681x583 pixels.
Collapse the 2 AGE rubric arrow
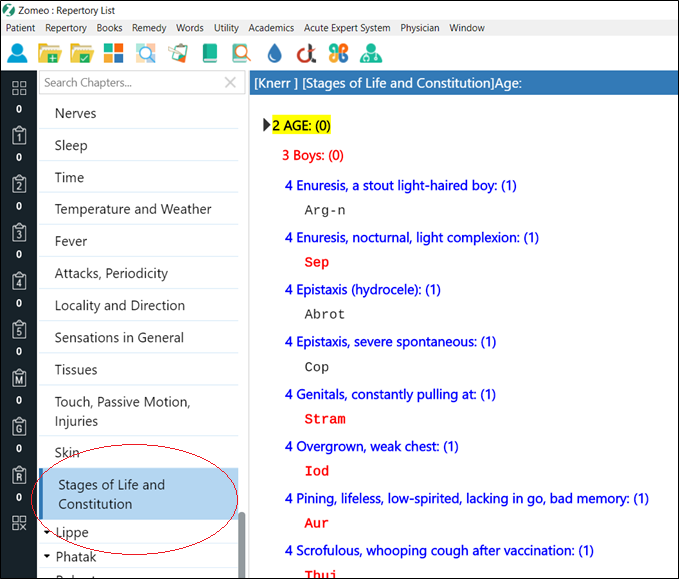(x=266, y=125)
